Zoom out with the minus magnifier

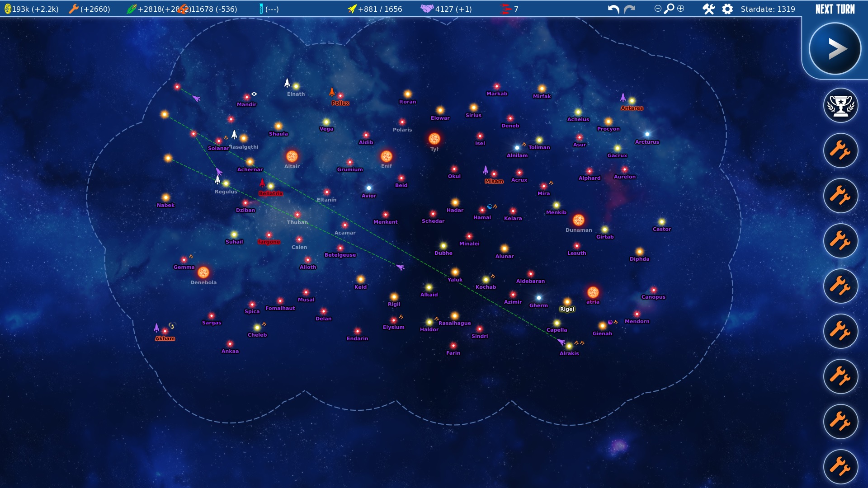click(658, 9)
